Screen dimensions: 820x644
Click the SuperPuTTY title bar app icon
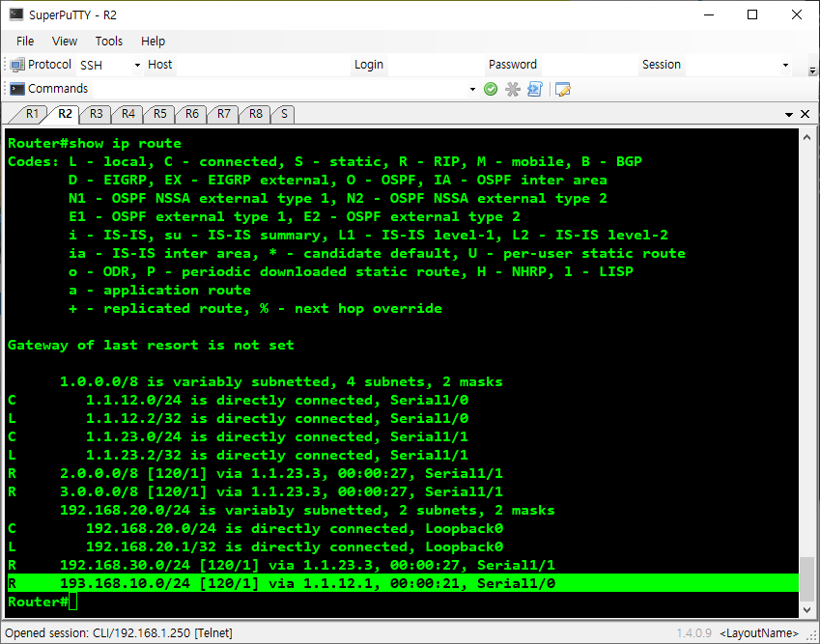[16, 14]
